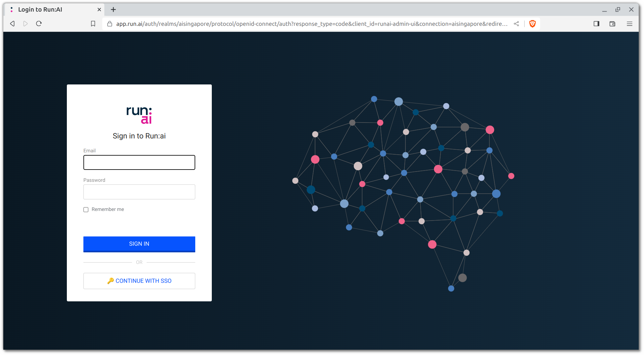The width and height of the screenshot is (644, 355).
Task: Restore down the browser window
Action: [x=618, y=10]
